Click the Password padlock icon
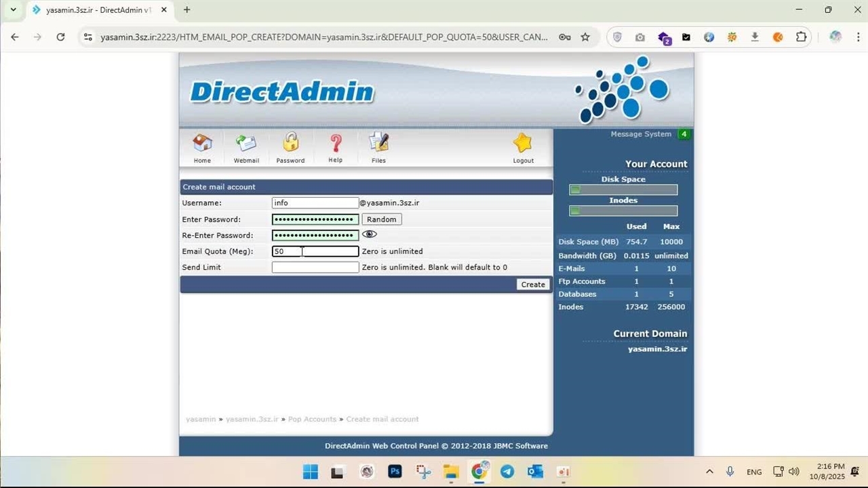 (x=290, y=143)
